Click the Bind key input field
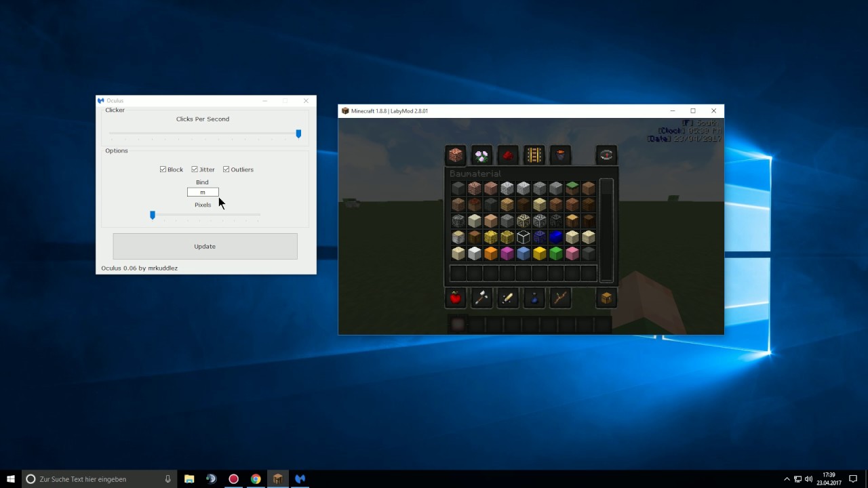The width and height of the screenshot is (868, 488). pos(203,192)
